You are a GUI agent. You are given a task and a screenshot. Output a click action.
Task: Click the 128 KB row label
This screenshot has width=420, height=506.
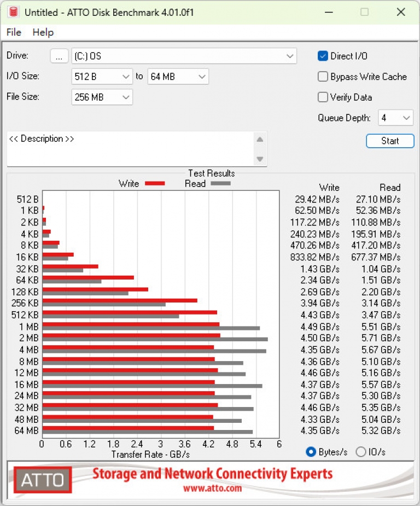coord(25,292)
